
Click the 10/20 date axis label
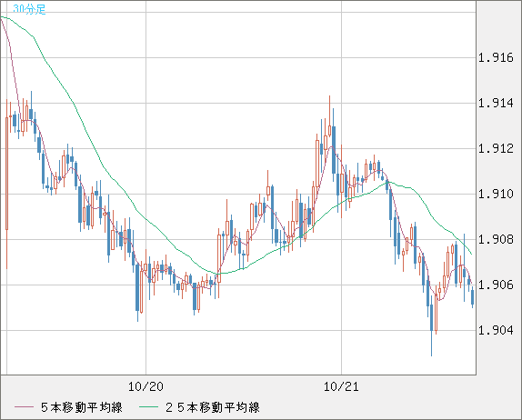[146, 386]
